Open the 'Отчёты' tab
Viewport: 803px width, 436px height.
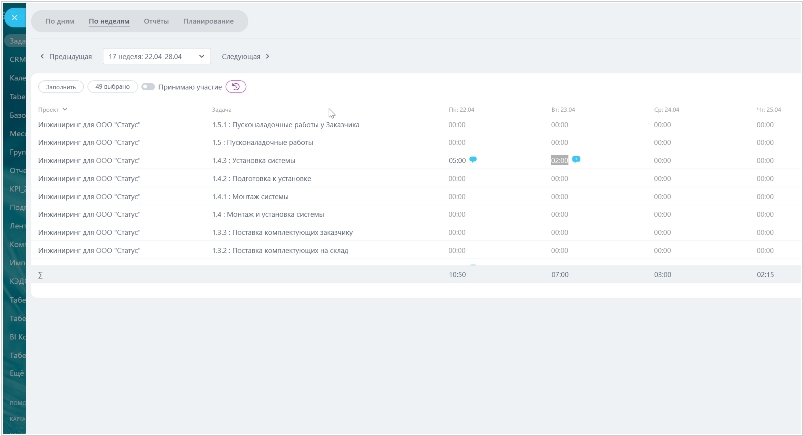click(156, 21)
